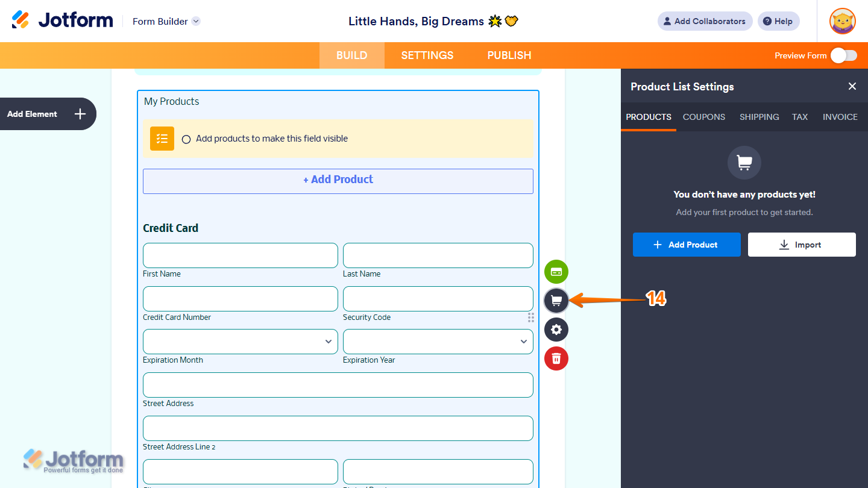Open the Expiration Year dropdown
This screenshot has height=488, width=868.
(x=438, y=342)
